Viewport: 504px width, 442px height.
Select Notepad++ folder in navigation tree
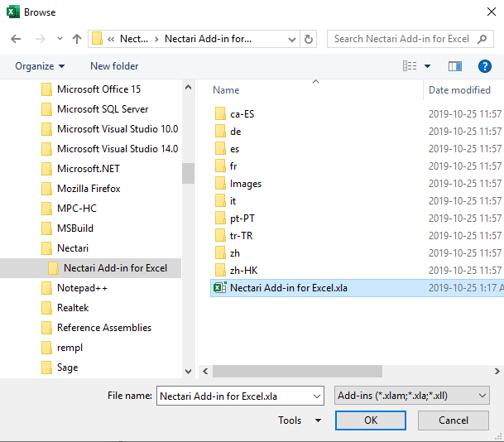pyautogui.click(x=82, y=288)
